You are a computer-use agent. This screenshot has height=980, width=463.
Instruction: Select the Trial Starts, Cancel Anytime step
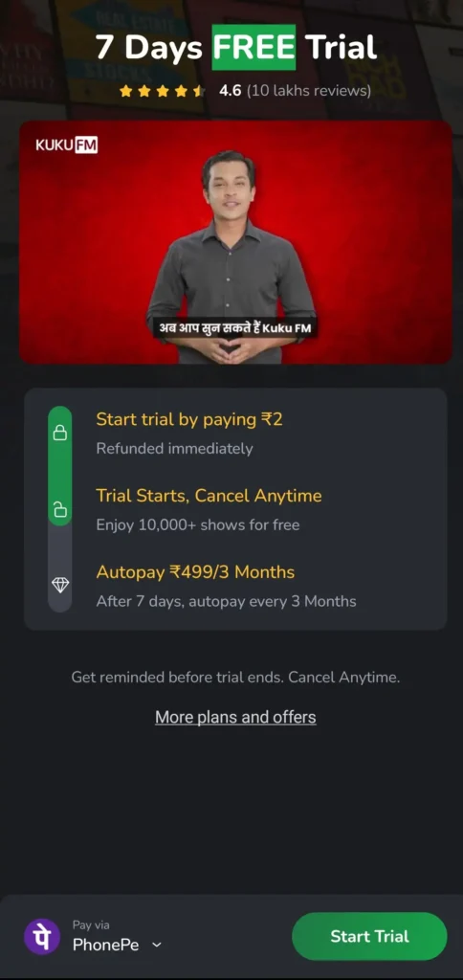coord(209,509)
